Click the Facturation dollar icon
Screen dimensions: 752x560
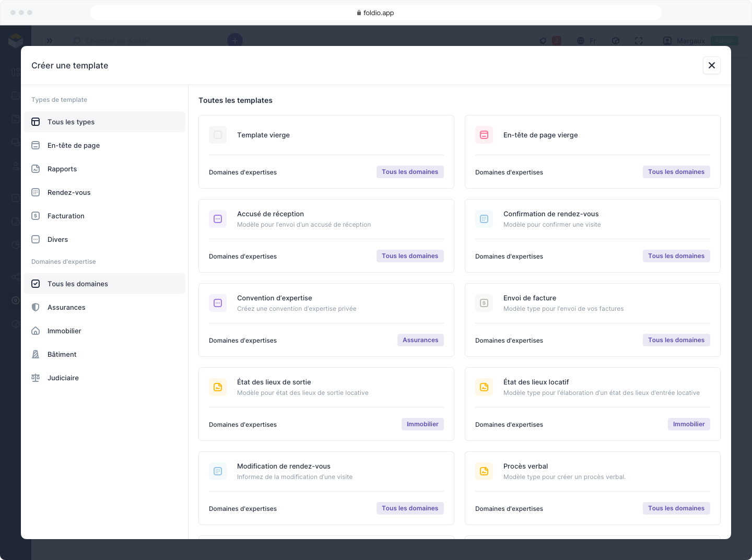[36, 216]
